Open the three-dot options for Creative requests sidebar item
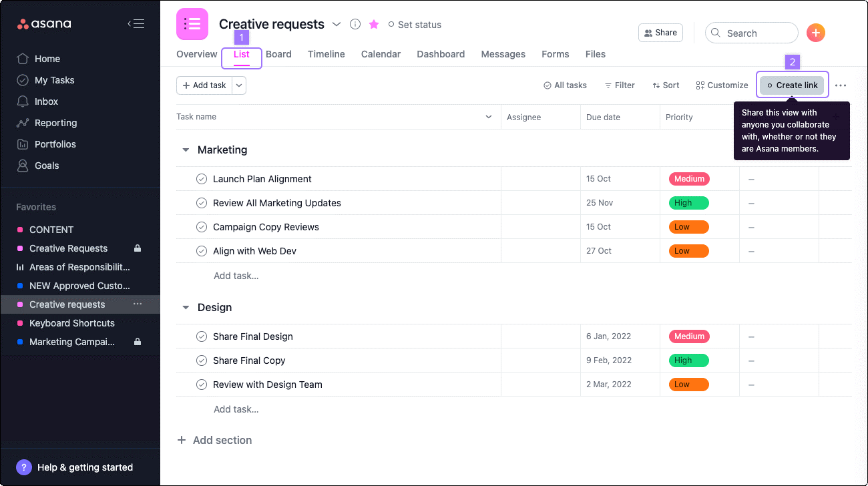 138,304
